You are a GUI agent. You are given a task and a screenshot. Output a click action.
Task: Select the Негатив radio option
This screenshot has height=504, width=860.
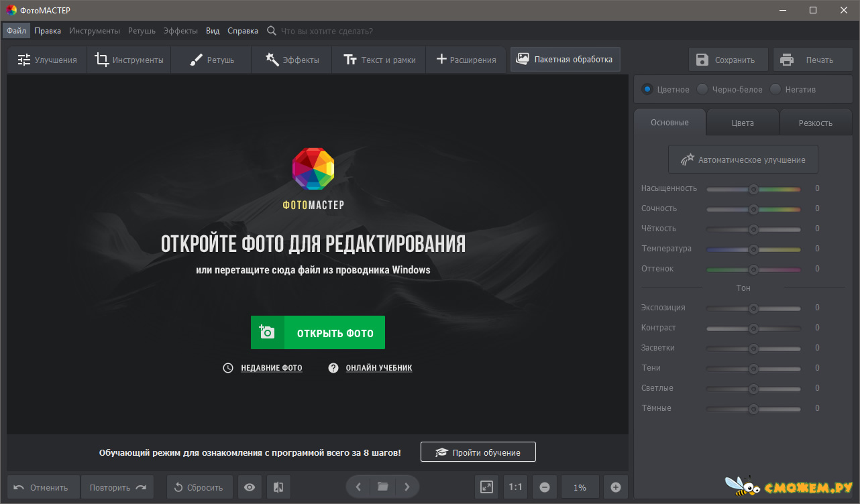point(775,89)
